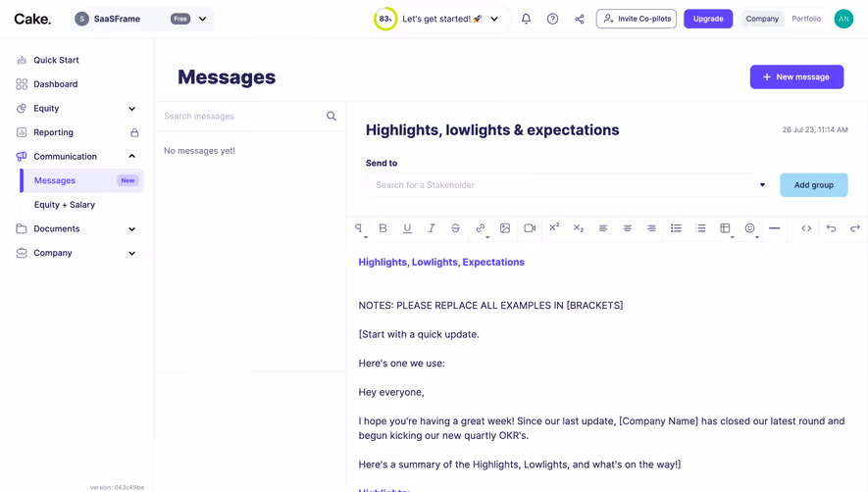Insert an unordered bullet list
This screenshot has width=868, height=492.
676,228
